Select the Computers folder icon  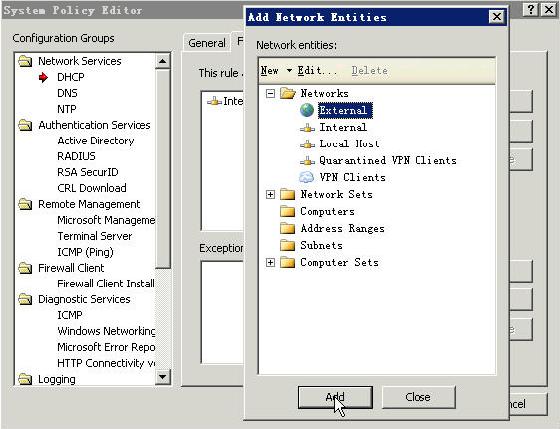coord(288,211)
